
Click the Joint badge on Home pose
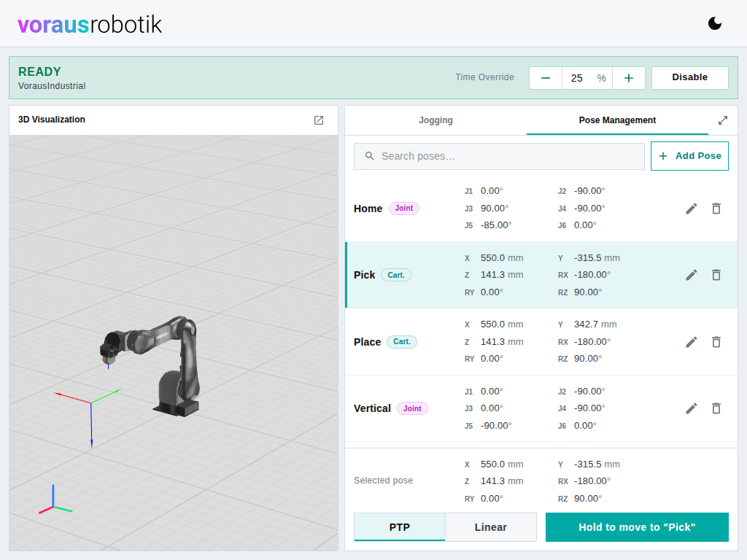pyautogui.click(x=404, y=208)
